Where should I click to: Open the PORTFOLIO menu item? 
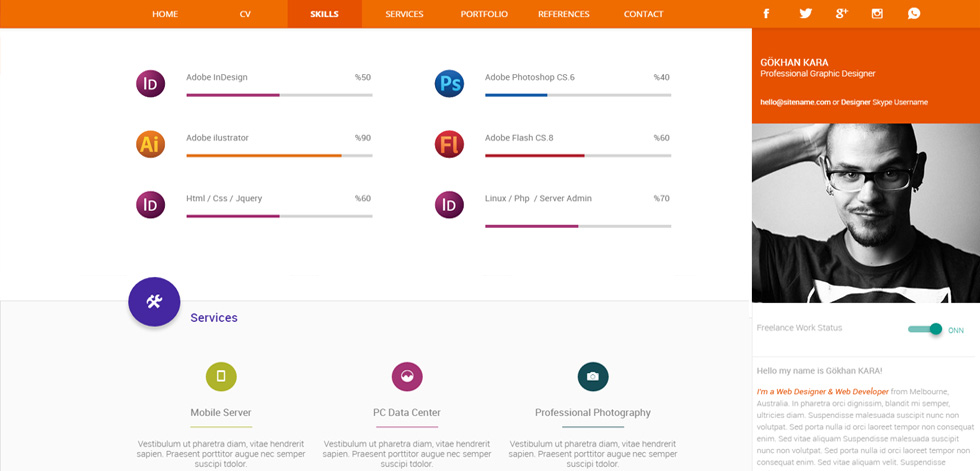tap(484, 14)
